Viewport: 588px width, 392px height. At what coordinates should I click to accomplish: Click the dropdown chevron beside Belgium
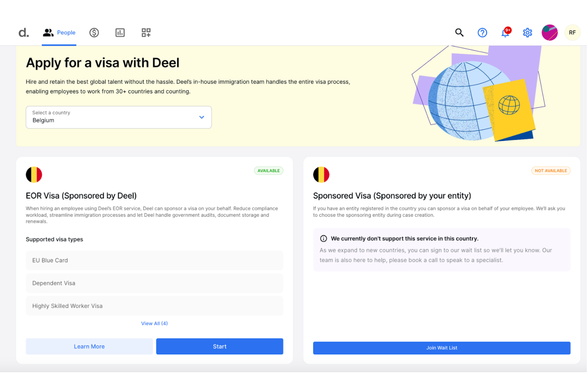[202, 117]
